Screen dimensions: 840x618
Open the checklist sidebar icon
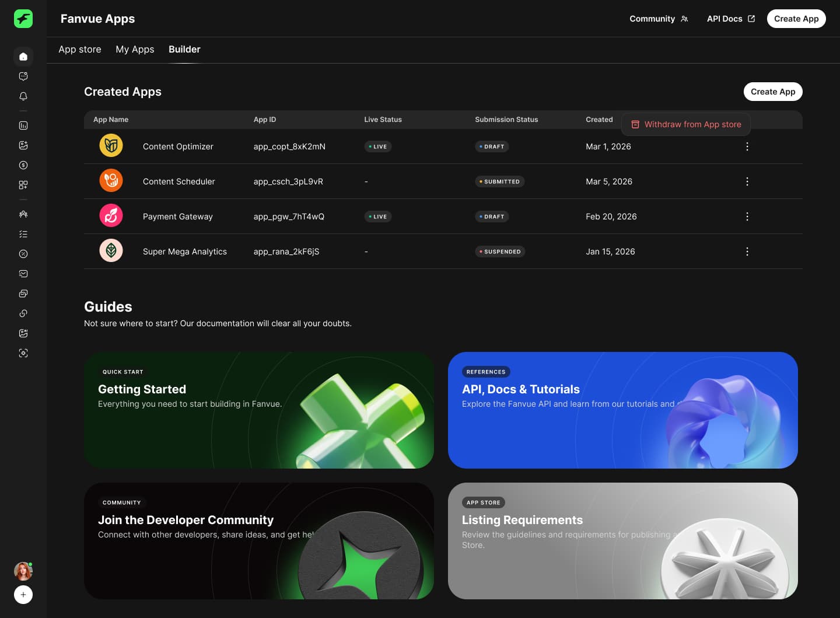23,234
